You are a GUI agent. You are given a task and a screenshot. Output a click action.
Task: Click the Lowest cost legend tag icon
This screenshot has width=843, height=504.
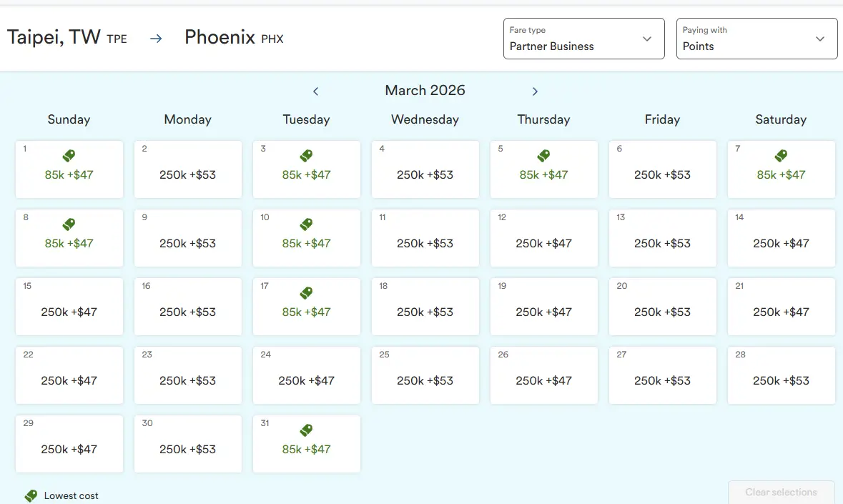coord(31,495)
